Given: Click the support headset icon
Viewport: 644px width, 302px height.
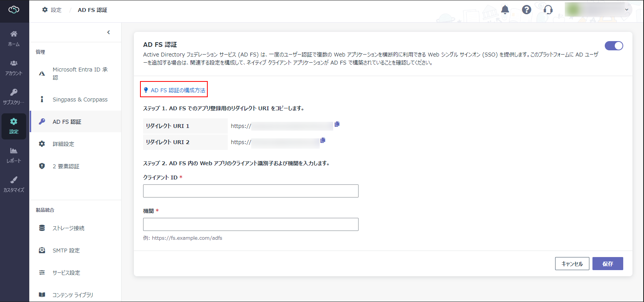Looking at the screenshot, I should coord(548,10).
